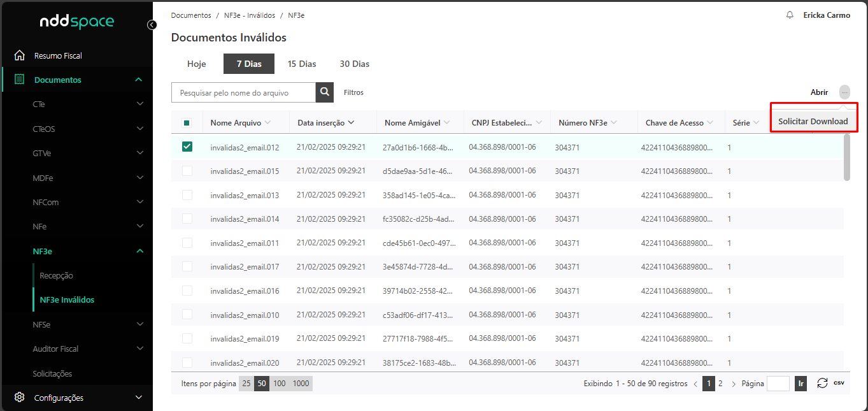
Task: Check the invalidas2_email.015 row checkbox
Action: (187, 171)
